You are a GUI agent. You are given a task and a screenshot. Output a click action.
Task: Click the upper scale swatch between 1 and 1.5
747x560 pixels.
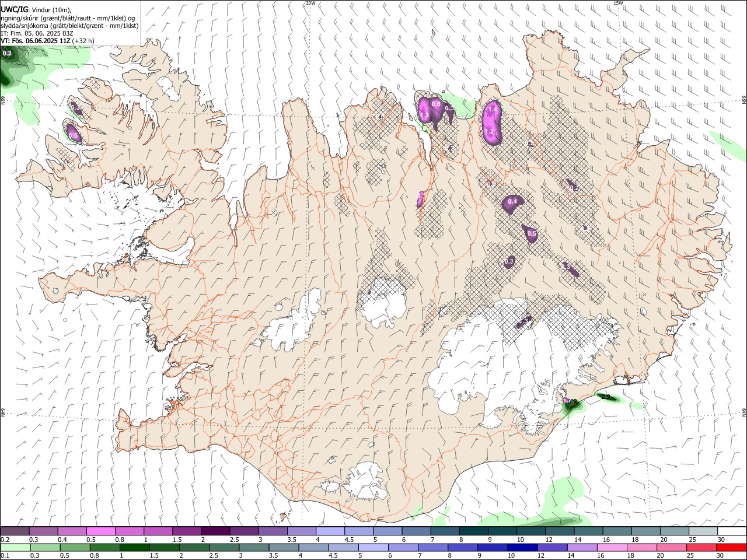point(158,531)
